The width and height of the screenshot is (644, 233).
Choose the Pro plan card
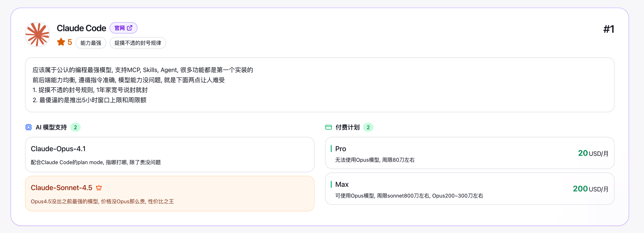[469, 153]
